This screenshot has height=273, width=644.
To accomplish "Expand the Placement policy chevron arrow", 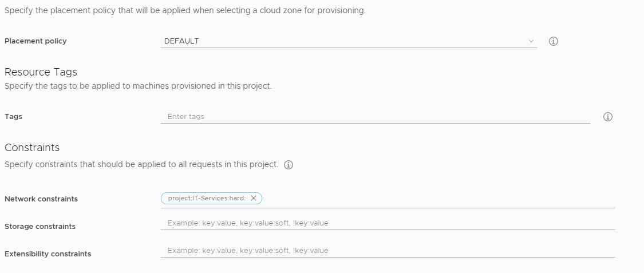I will point(531,41).
